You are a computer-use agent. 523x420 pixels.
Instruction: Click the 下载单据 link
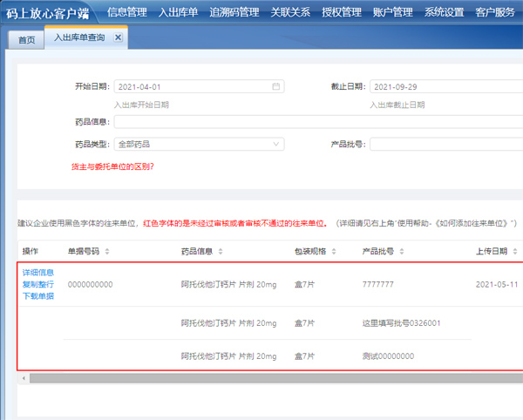click(x=38, y=296)
